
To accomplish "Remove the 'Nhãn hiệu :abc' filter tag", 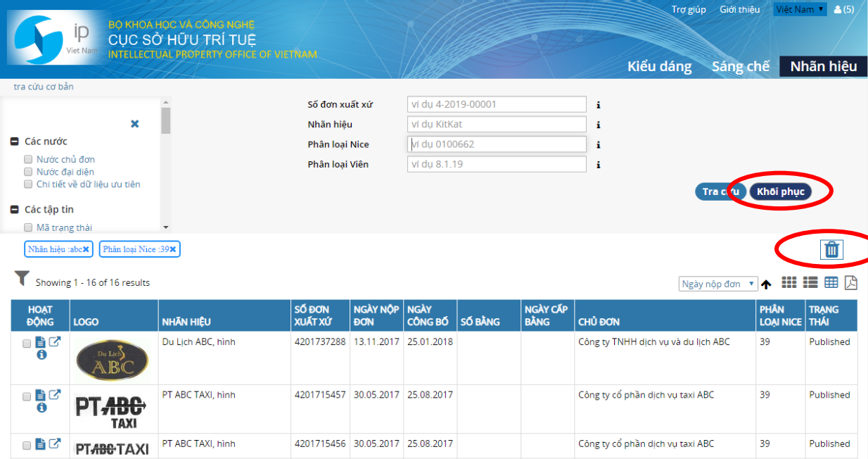I will click(x=86, y=249).
